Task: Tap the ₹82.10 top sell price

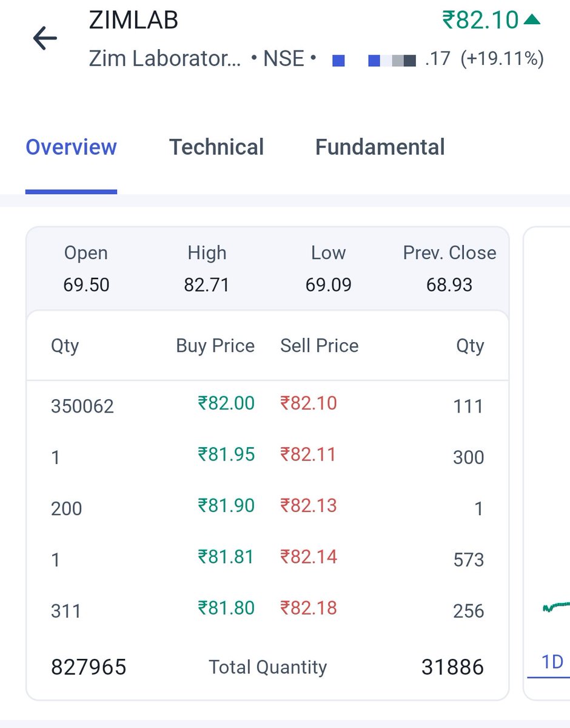Action: tap(308, 403)
